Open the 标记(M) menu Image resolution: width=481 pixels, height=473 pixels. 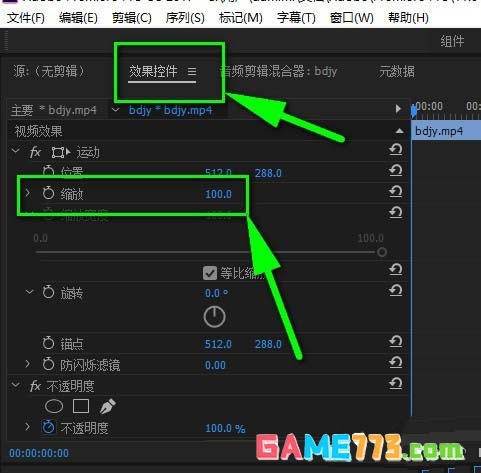241,18
